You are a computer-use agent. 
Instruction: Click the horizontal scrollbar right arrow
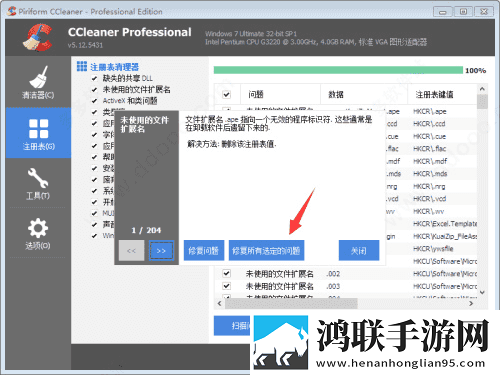[x=471, y=303]
